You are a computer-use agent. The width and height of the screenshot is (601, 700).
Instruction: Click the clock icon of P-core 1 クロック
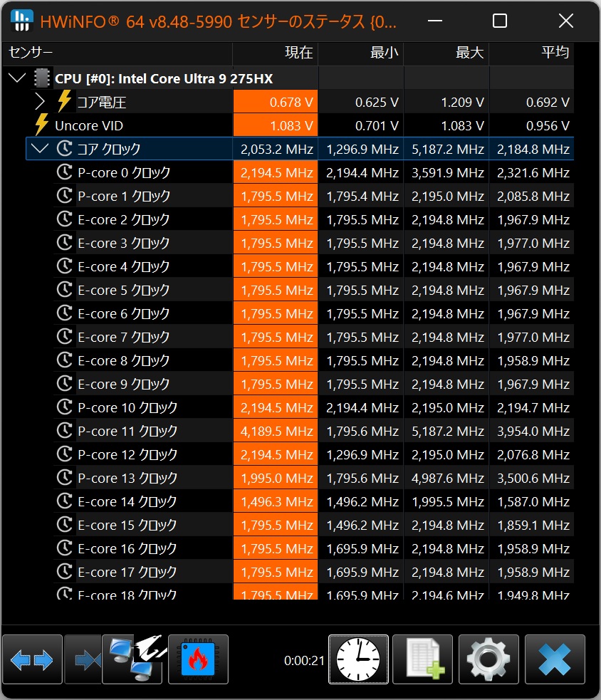[x=65, y=196]
